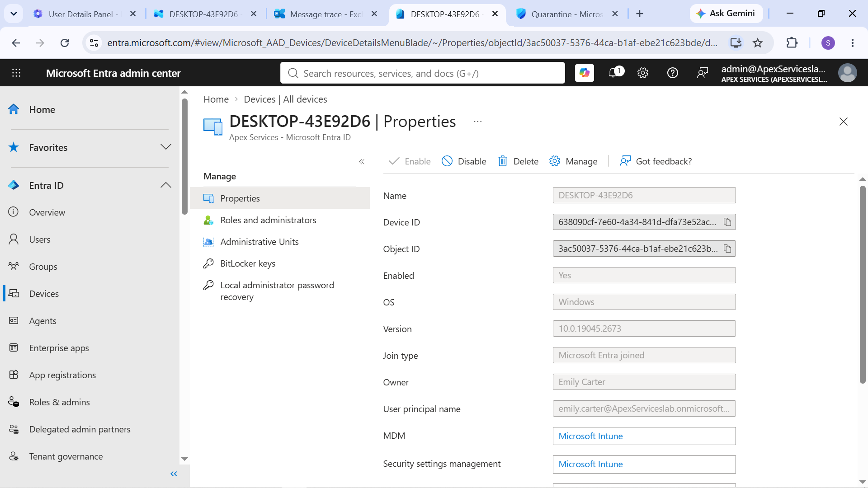Open Security settings management Microsoft Intune link
This screenshot has width=868, height=488.
(590, 464)
